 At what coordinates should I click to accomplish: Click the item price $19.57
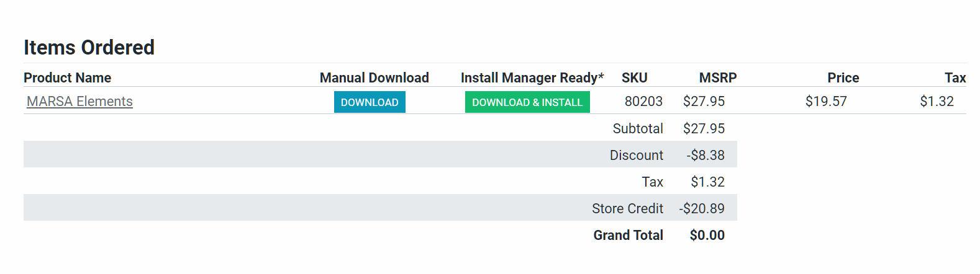click(826, 102)
